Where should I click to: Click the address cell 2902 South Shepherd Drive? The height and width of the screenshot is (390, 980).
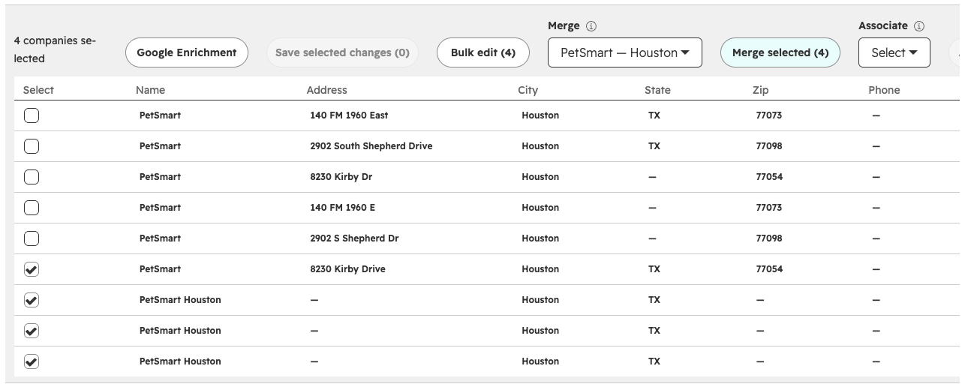coord(371,146)
